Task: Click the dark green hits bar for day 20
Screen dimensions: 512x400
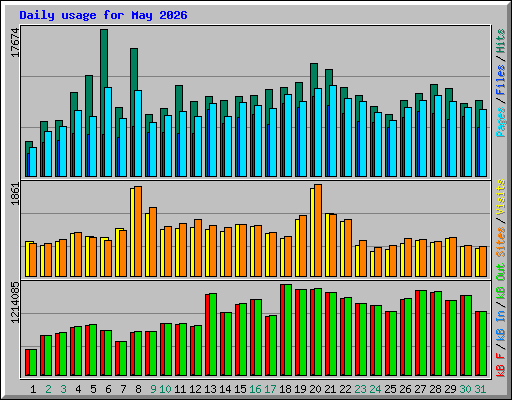Action: [314, 76]
